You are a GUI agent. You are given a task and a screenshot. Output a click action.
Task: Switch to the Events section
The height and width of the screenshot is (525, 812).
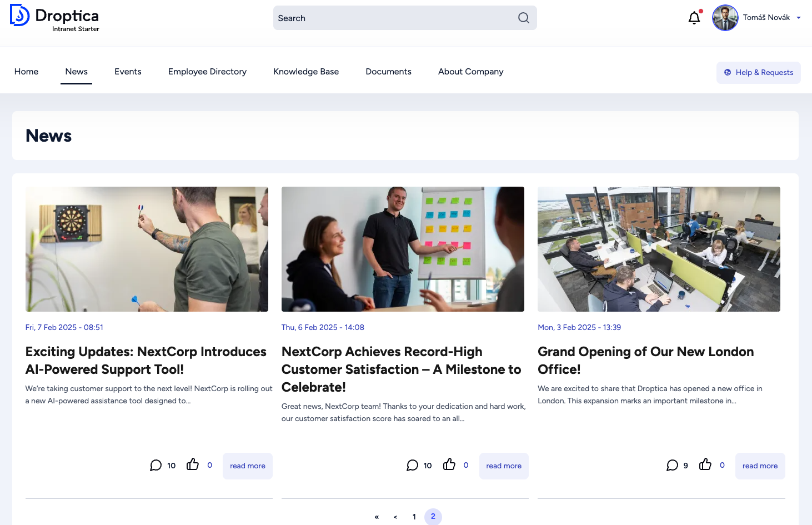128,71
